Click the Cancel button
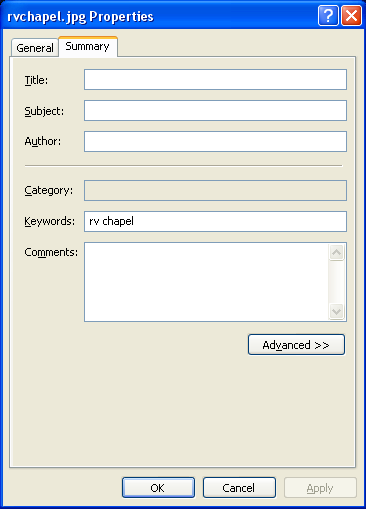The image size is (366, 509). point(239,488)
